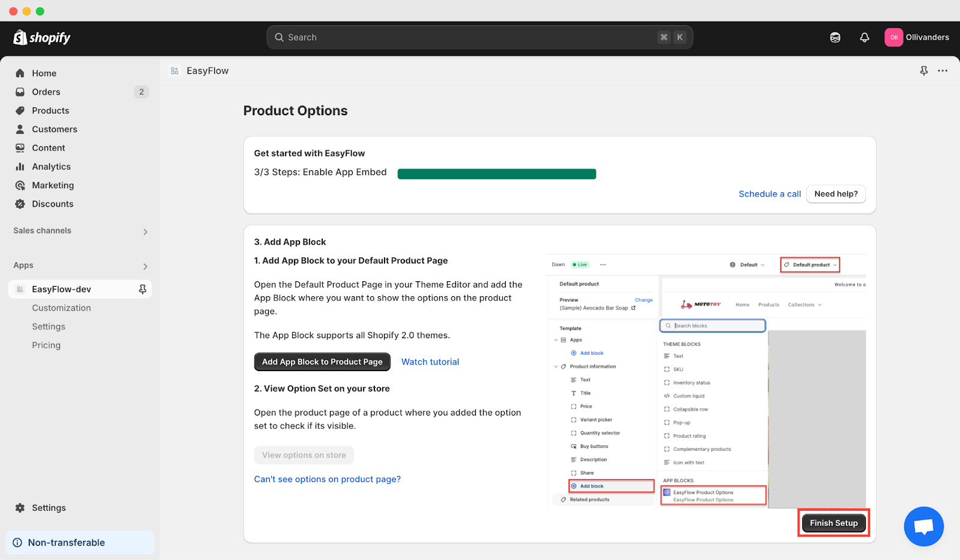960x560 pixels.
Task: Open the Products icon
Action: pos(20,110)
